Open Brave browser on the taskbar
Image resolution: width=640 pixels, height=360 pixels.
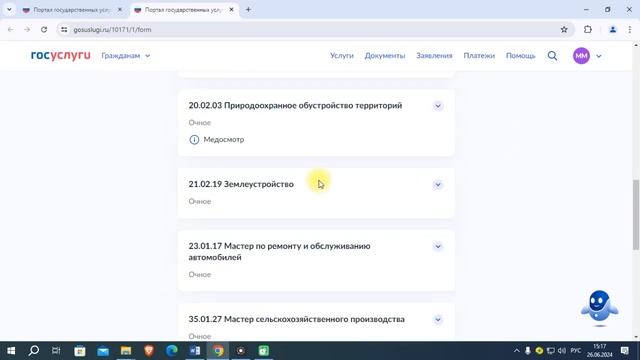149,351
